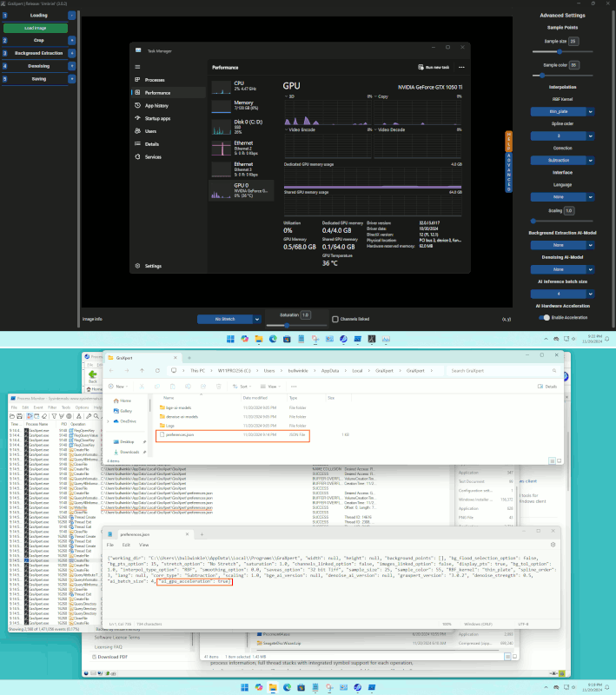The width and height of the screenshot is (616, 695).
Task: Open Startup apps in Task Manager
Action: tap(157, 118)
